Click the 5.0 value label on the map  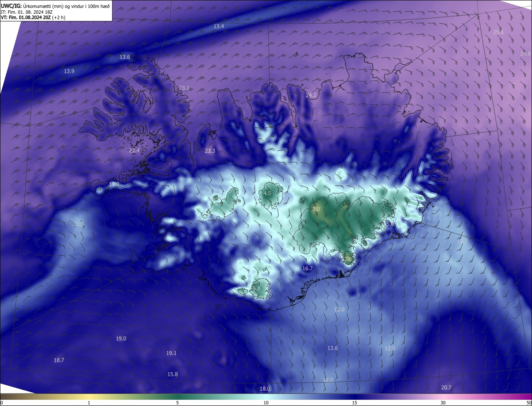pos(390,224)
